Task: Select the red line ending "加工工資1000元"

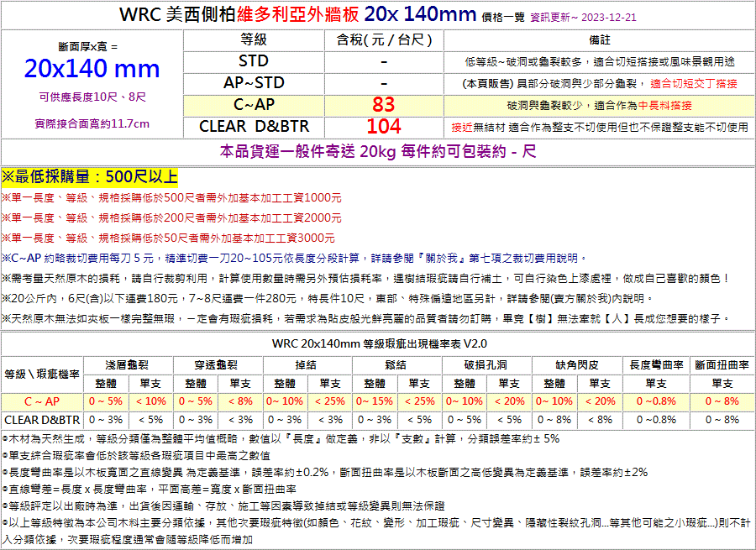Action: (171, 197)
